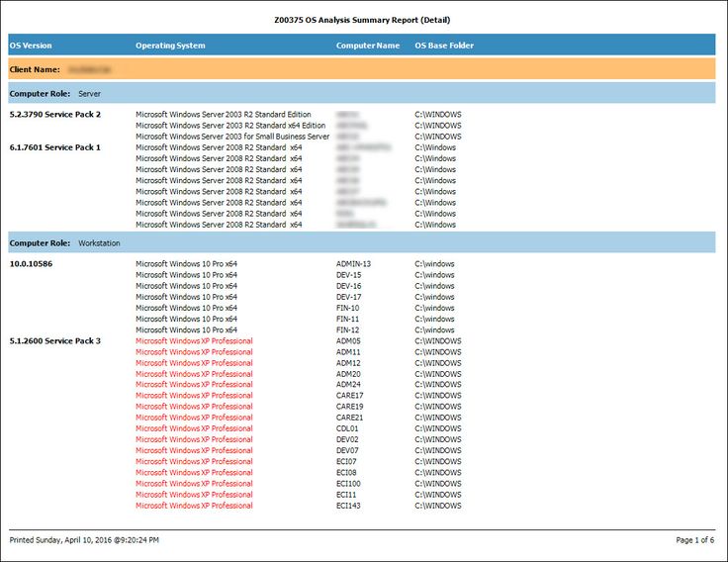This screenshot has height=562, width=728.
Task: Click Windows Server 2003 for Small Business Server entry
Action: [x=232, y=137]
